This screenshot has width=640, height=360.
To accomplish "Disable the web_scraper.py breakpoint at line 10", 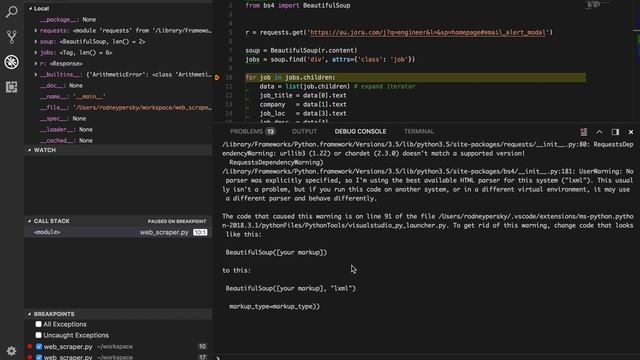I will 39,347.
